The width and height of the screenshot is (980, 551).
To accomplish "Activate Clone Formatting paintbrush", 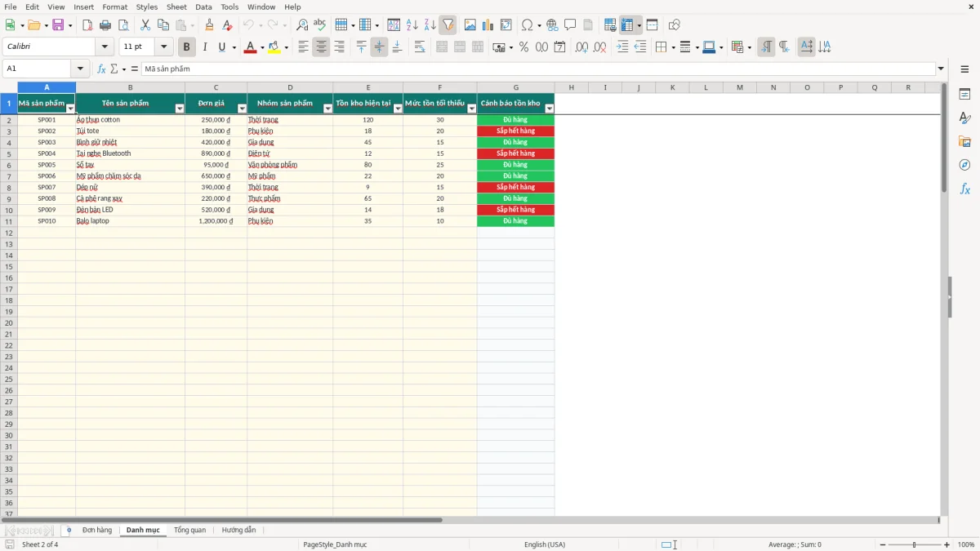I will click(210, 25).
